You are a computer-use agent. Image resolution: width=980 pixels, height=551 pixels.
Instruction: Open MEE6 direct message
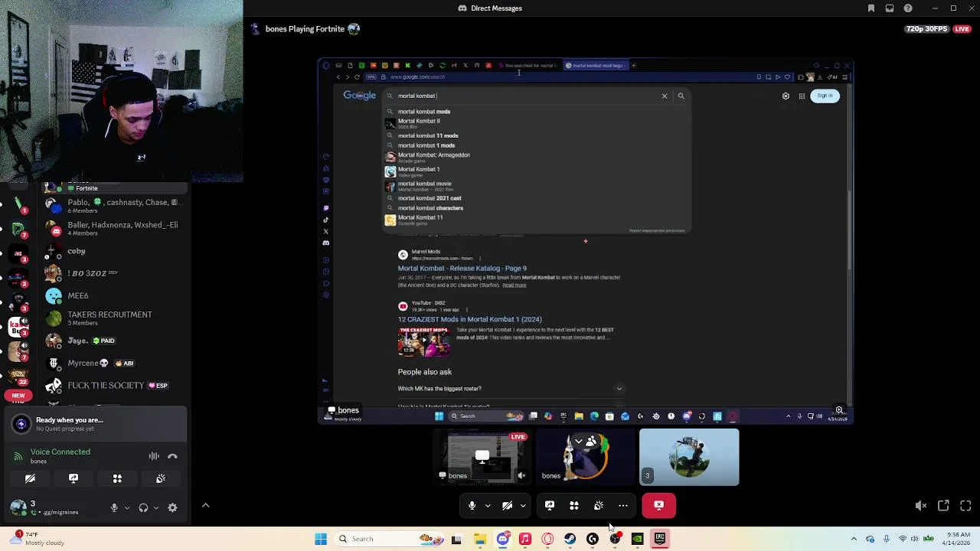[x=113, y=295]
